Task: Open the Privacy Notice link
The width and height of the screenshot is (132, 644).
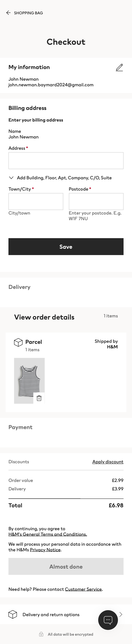Action: 45,549
